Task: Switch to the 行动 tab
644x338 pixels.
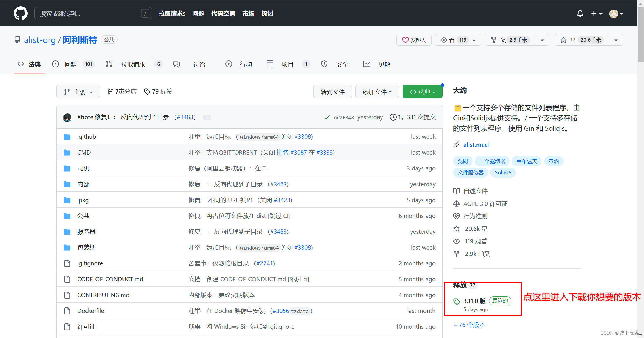Action: click(239, 64)
